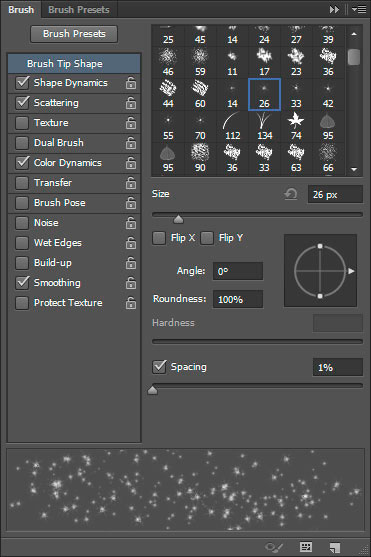The width and height of the screenshot is (371, 557).
Task: Toggle the bristle brush preview icon
Action: click(x=274, y=547)
